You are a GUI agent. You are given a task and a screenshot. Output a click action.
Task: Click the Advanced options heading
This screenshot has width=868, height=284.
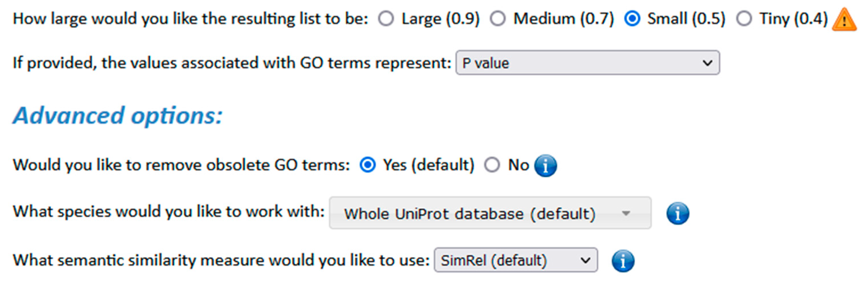pos(118,116)
